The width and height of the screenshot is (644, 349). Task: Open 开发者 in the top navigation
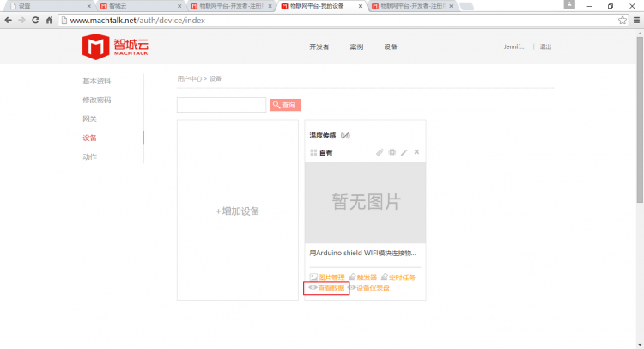319,46
